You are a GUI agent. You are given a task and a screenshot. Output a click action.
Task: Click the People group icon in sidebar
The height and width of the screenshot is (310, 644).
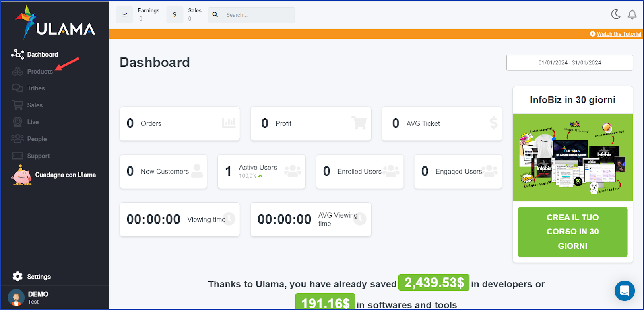[17, 139]
